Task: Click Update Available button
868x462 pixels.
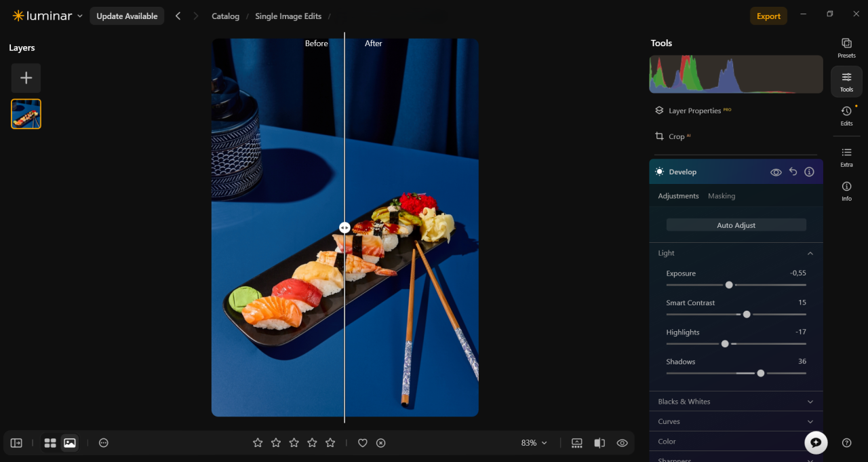Action: click(127, 16)
